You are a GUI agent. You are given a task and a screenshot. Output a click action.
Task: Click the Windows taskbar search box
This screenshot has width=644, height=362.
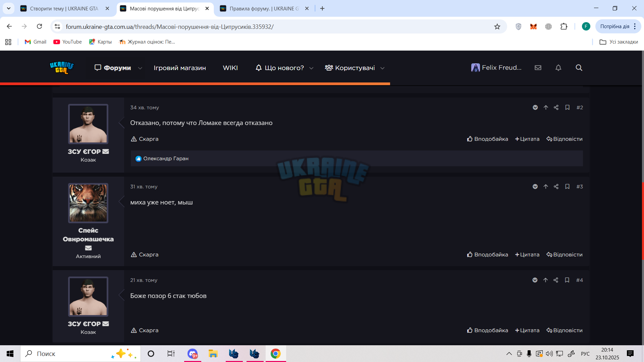pyautogui.click(x=80, y=354)
